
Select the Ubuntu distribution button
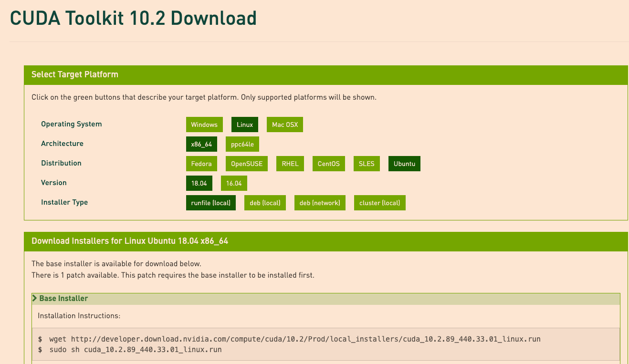click(x=404, y=164)
